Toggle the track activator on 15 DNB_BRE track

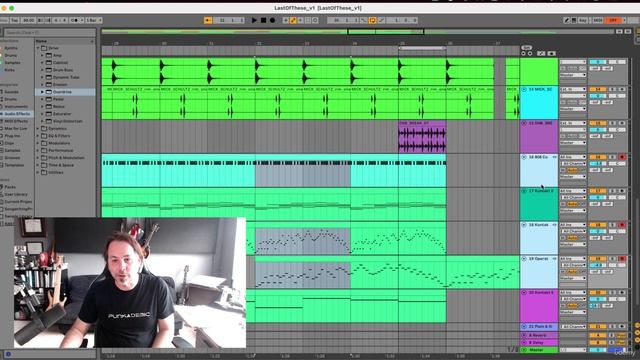(x=598, y=123)
